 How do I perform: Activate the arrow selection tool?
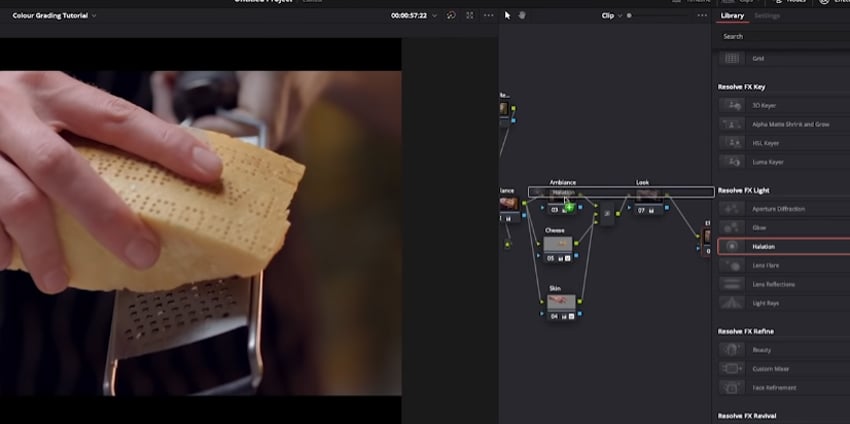coord(507,16)
